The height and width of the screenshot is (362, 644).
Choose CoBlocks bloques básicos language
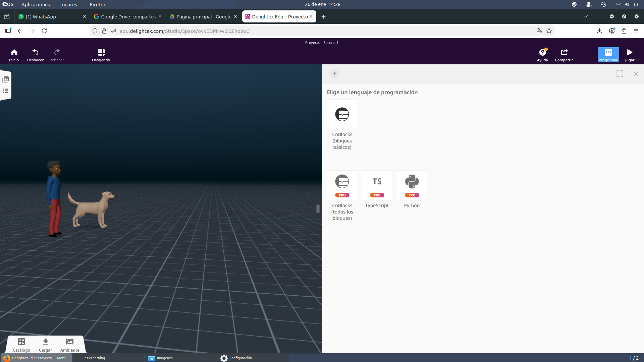coord(342,115)
